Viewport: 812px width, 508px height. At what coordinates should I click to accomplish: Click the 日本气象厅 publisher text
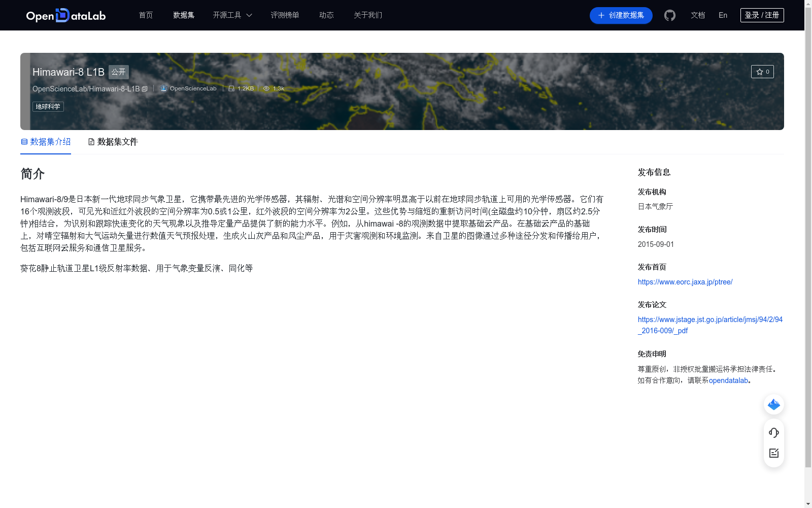click(x=655, y=207)
